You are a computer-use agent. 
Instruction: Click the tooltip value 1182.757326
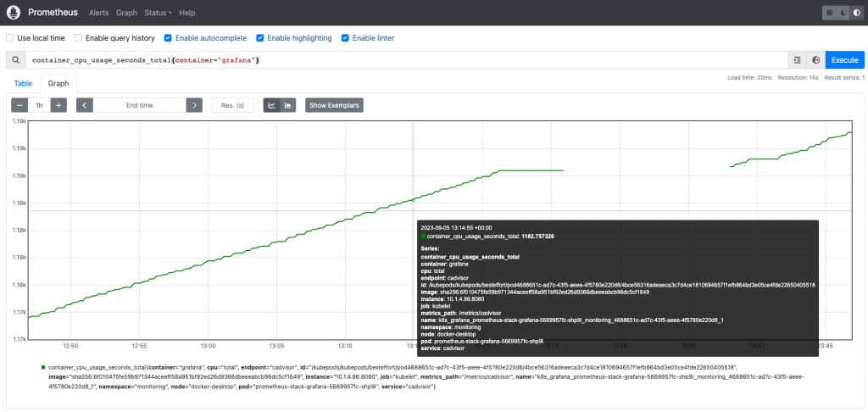tap(538, 236)
